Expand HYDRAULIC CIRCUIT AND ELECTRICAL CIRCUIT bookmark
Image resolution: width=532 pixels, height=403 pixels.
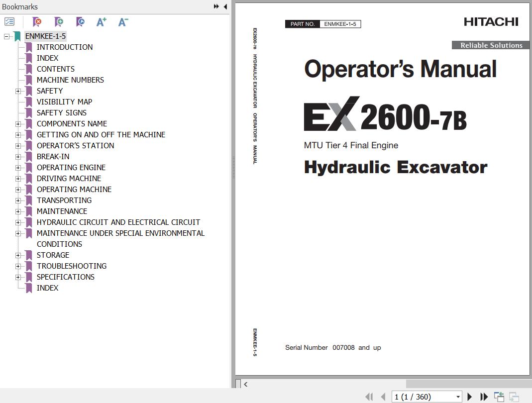pyautogui.click(x=18, y=222)
